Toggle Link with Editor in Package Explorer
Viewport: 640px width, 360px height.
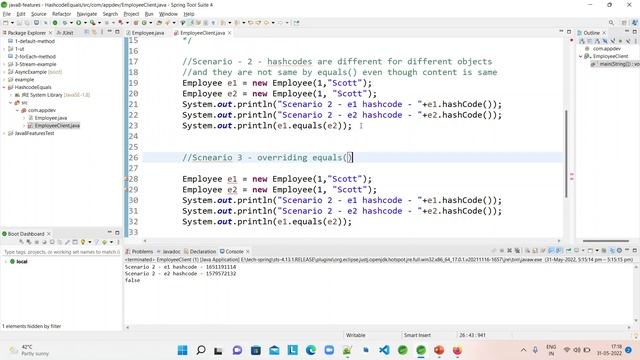94,32
